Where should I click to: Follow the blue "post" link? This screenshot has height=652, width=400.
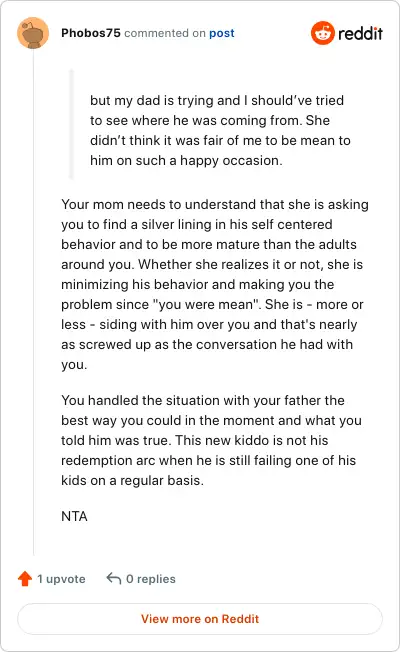tap(222, 33)
